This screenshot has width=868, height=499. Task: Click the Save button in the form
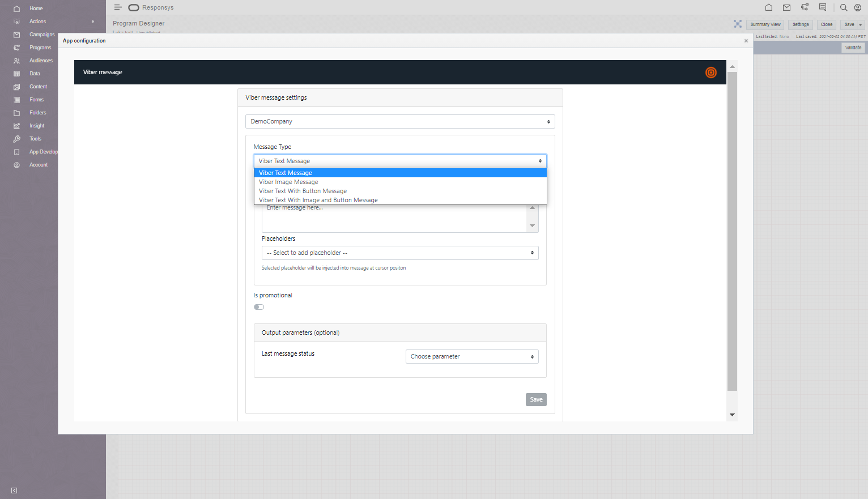(535, 400)
